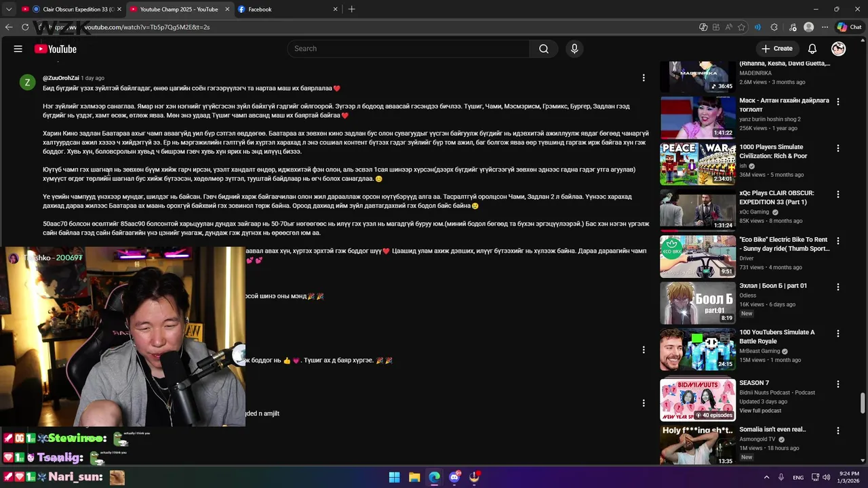
Task: Click the ZuuOrohZai green Z avatar
Action: pyautogui.click(x=27, y=83)
